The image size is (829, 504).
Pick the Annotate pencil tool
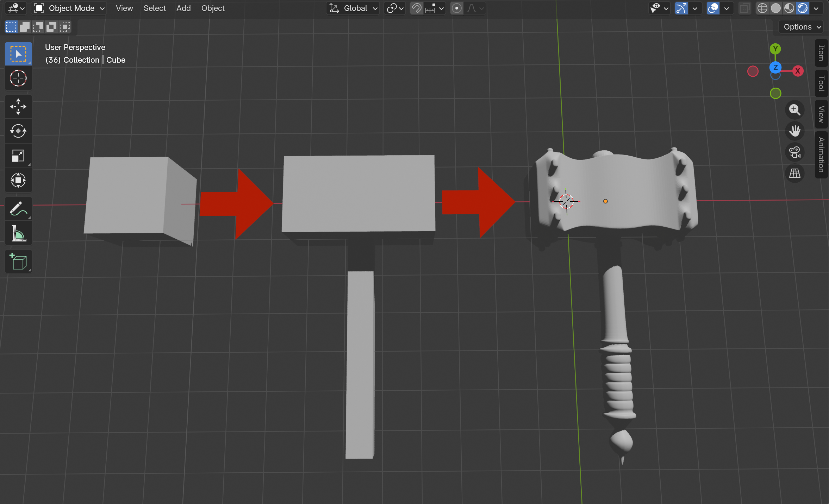18,209
